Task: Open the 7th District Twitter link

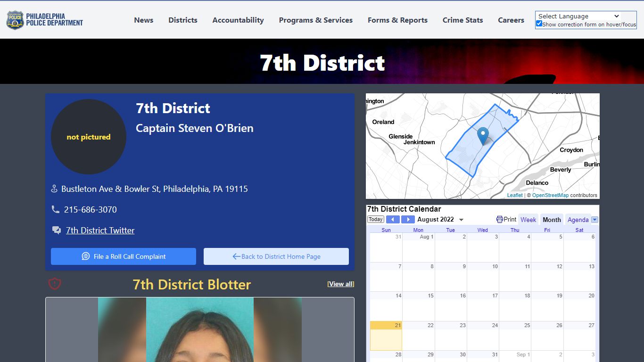Action: point(100,230)
